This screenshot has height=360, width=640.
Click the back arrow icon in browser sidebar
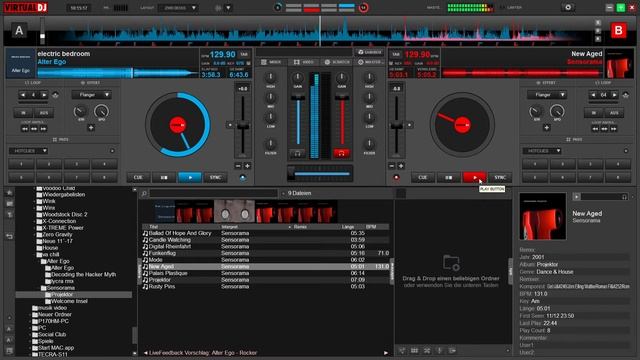[x=9, y=236]
